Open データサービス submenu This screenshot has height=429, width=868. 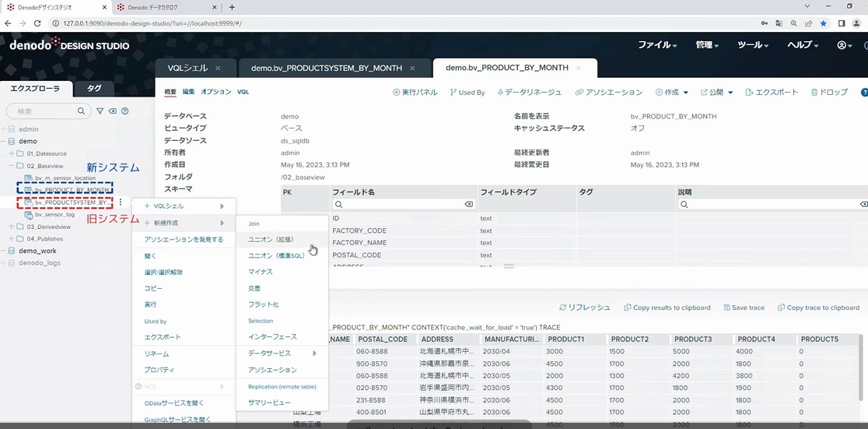click(282, 353)
